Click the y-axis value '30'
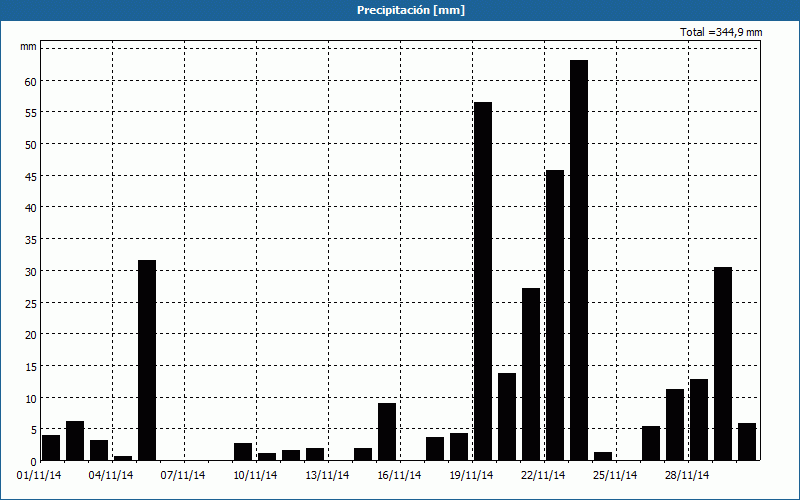This screenshot has height=500, width=800. (x=31, y=271)
